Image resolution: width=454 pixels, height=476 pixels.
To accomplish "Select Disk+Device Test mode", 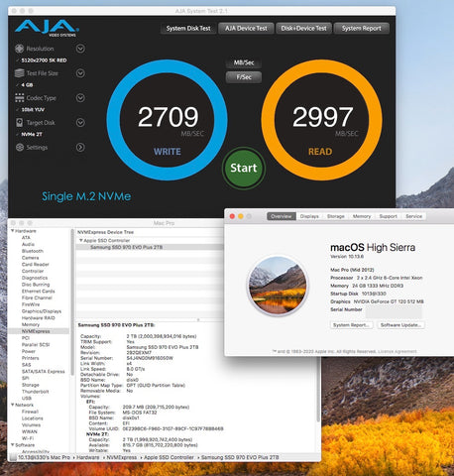I will [303, 29].
